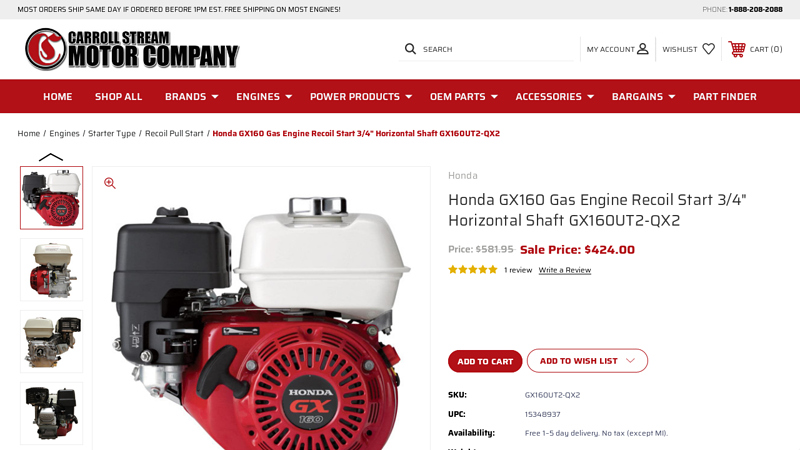Open the Write a Review link

(x=565, y=270)
